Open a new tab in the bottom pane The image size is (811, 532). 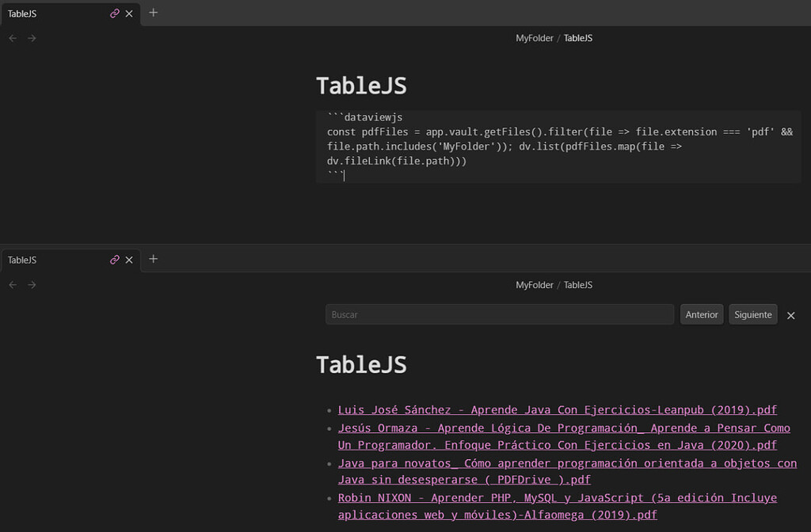click(153, 259)
